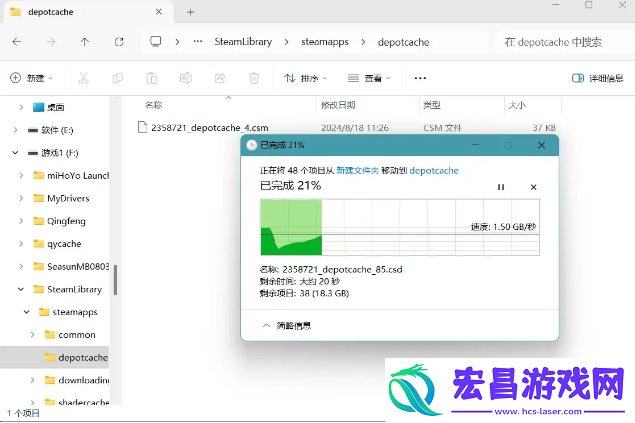The width and height of the screenshot is (635, 423).
Task: Click the search depotcache input field
Action: [563, 42]
